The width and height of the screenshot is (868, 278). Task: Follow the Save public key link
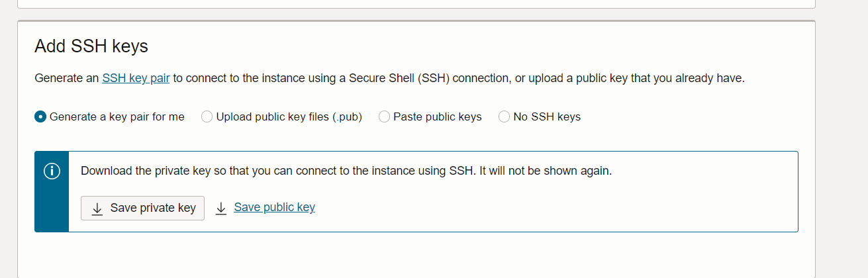point(274,207)
